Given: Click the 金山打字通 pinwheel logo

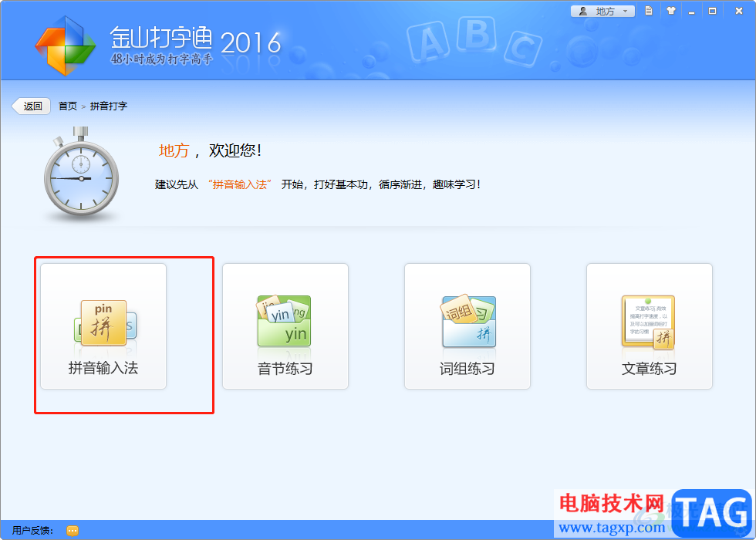Looking at the screenshot, I should [x=66, y=46].
